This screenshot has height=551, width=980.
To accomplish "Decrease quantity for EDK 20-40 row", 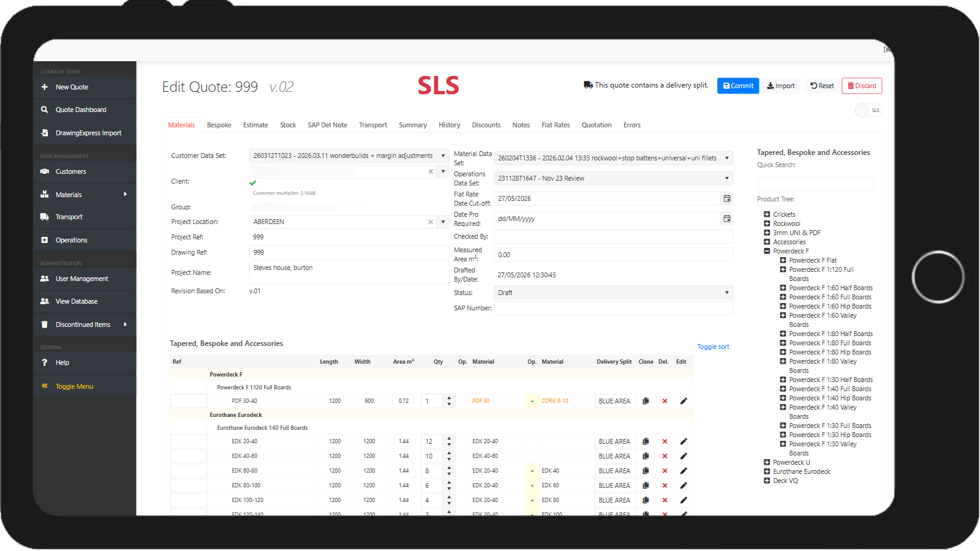I will click(449, 444).
